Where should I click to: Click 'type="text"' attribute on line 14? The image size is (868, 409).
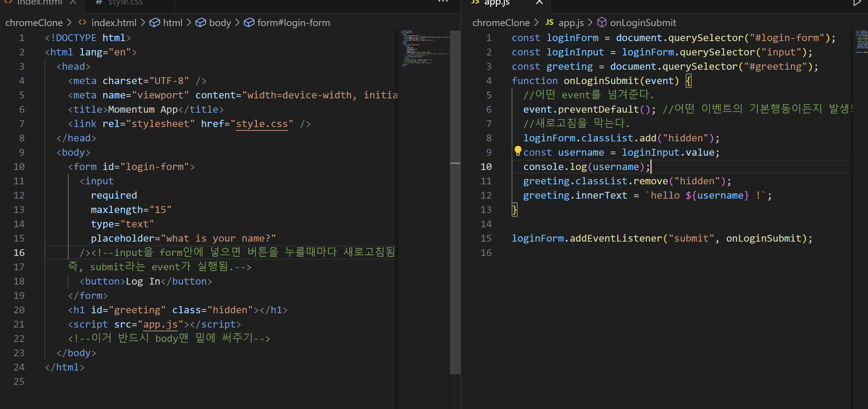[x=122, y=224]
